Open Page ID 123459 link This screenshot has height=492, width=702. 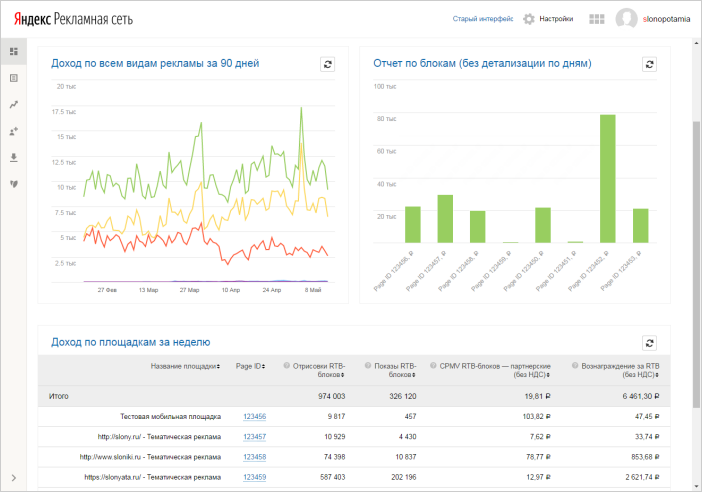(255, 477)
